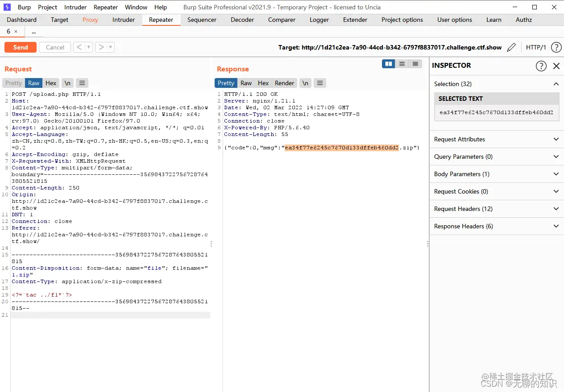Switch Response view to Hex
Screen dimensions: 564x392
[263, 83]
